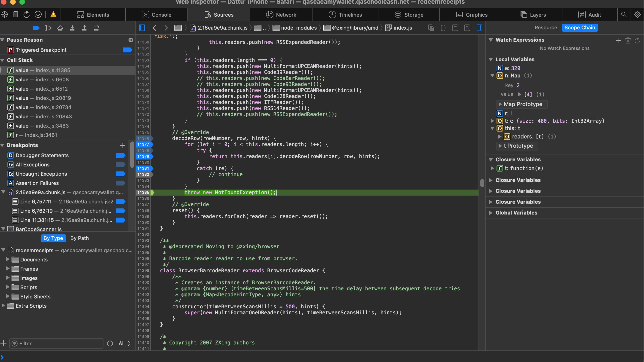
Task: Toggle Assertion Failures breakpoint
Action: point(120,183)
